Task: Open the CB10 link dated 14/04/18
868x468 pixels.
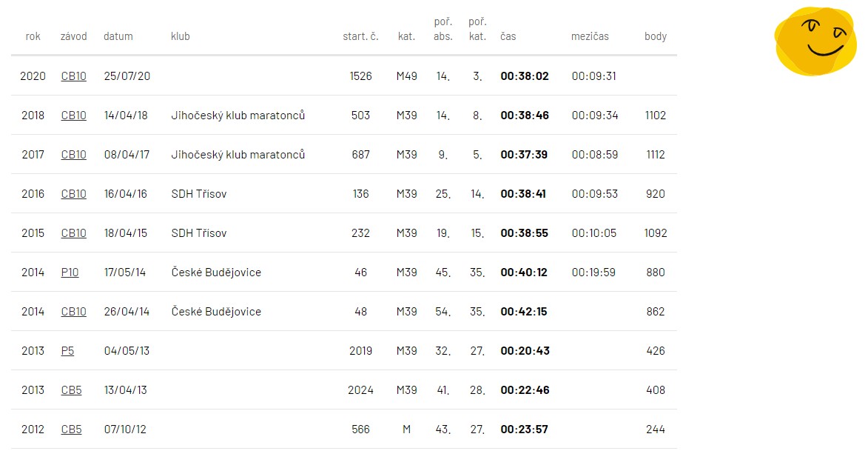Action: [x=73, y=116]
